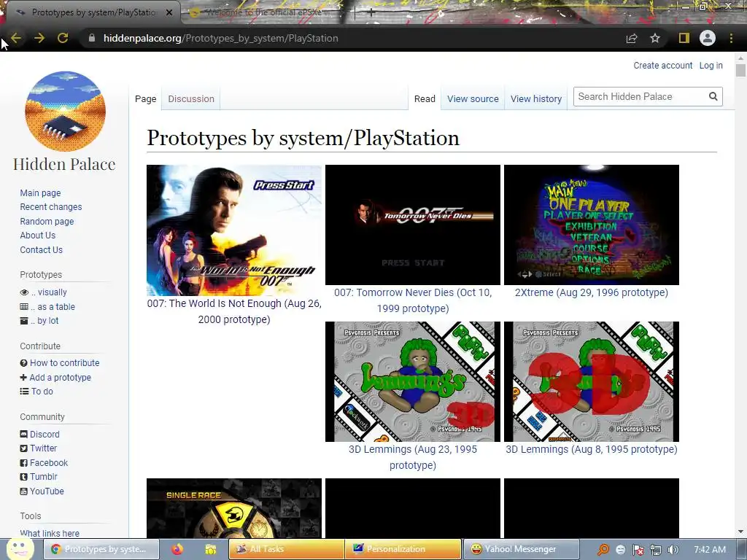The image size is (747, 560).
Task: Click 3D Lemmings (Aug 23, 1995 prototype) caption
Action: (x=413, y=457)
